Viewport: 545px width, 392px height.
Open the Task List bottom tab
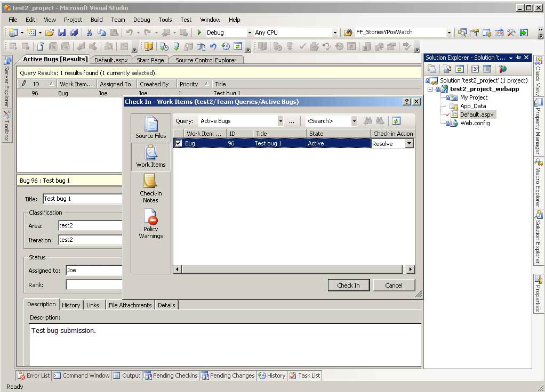[305, 375]
